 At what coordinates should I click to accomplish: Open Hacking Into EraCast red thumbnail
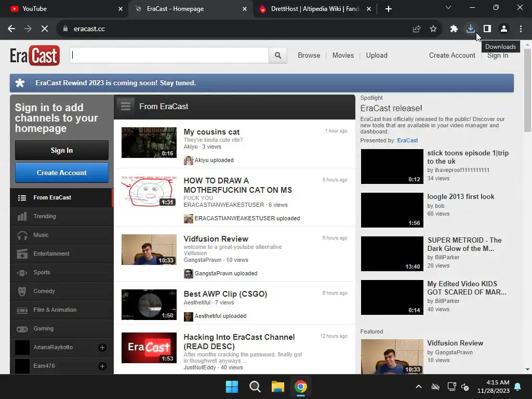pos(149,348)
